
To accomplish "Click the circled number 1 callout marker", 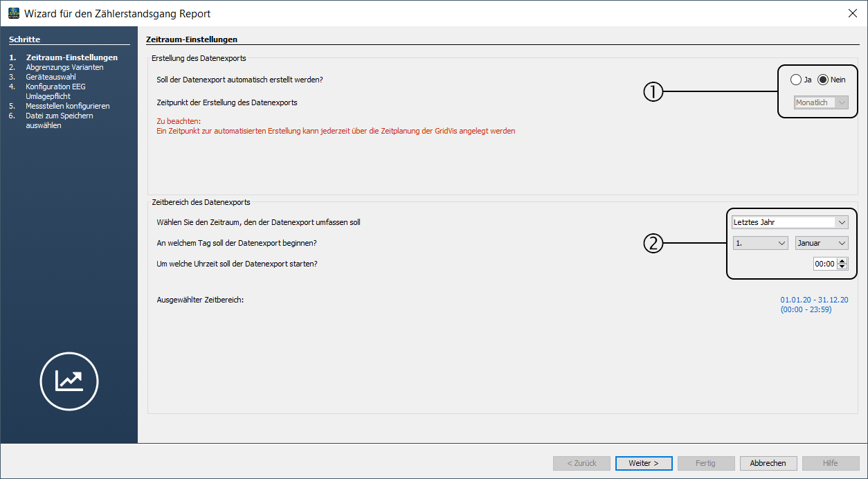I will click(x=653, y=91).
